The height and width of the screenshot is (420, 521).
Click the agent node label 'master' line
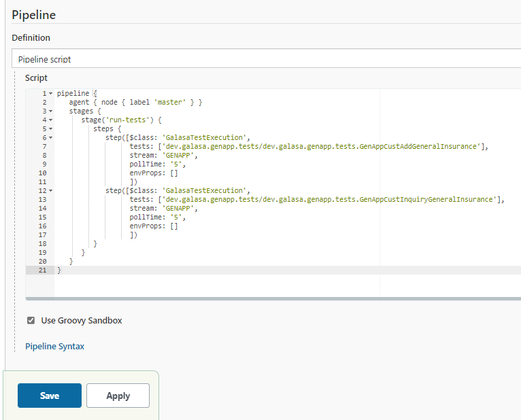pos(135,102)
